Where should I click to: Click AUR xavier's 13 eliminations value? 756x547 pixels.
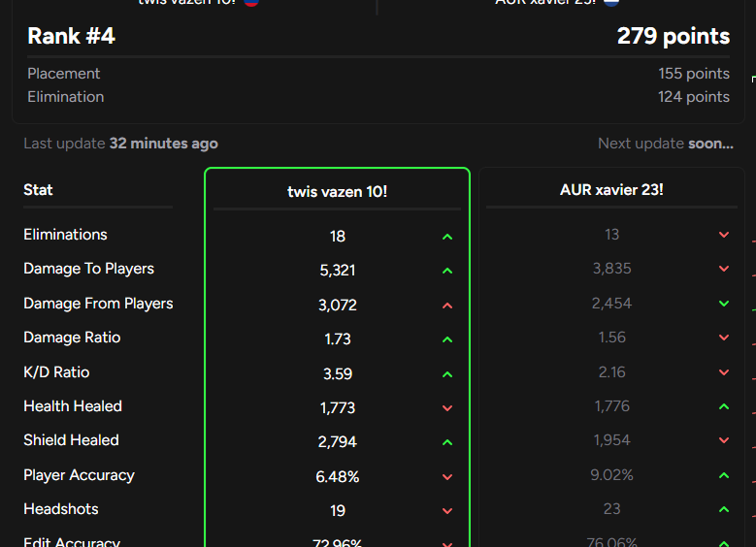(x=611, y=235)
